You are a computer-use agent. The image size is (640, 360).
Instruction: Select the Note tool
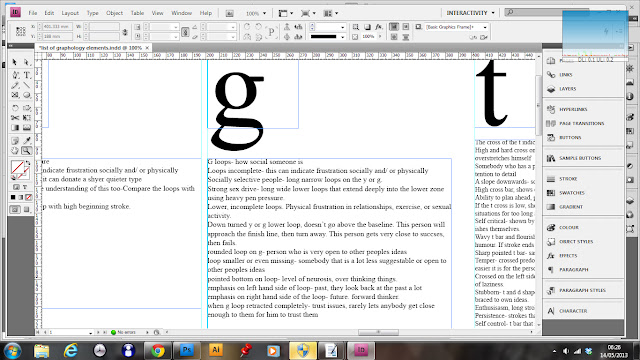[15, 141]
